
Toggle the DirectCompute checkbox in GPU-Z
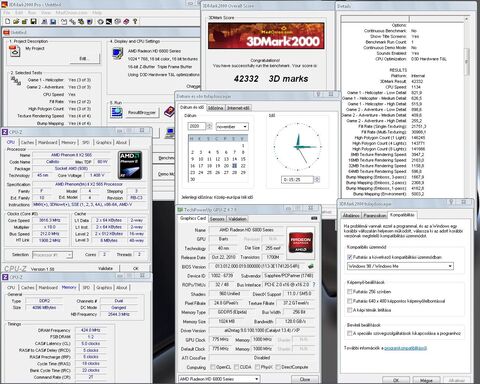pyautogui.click(x=278, y=367)
